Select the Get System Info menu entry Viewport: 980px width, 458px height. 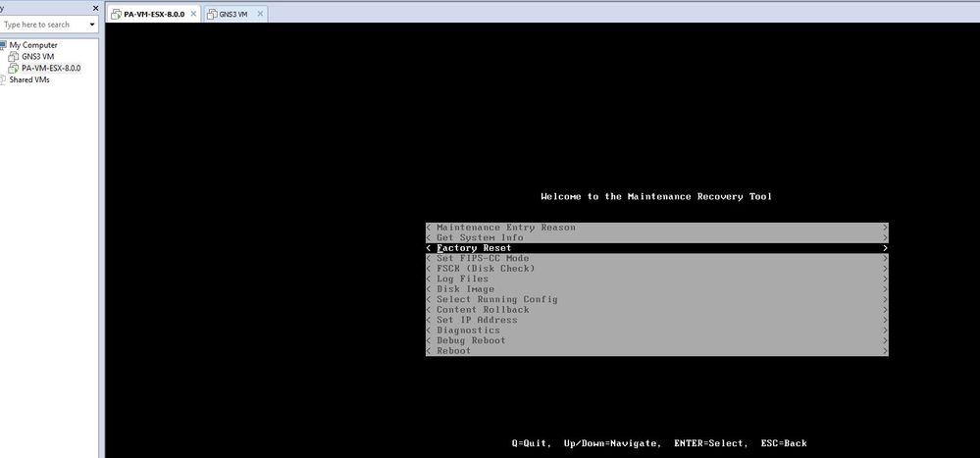point(657,237)
